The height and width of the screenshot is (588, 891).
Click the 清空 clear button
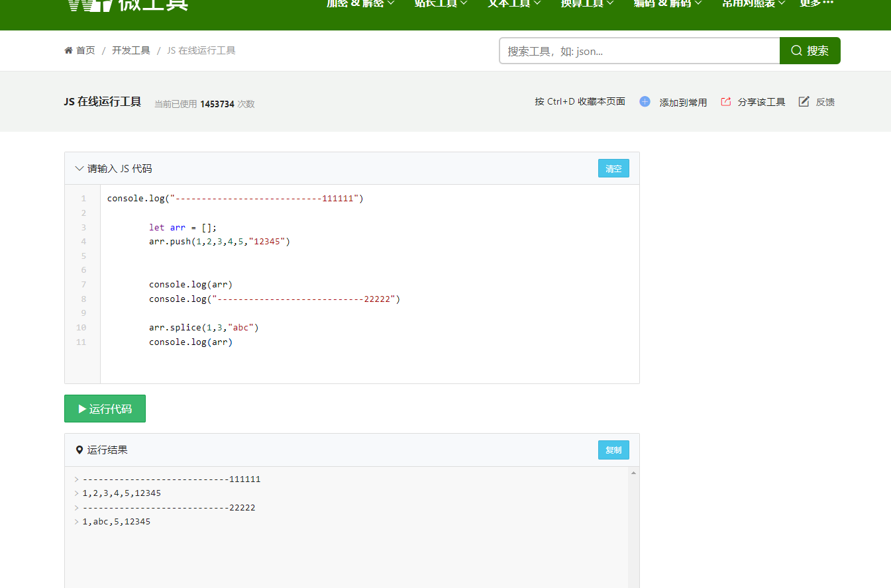pyautogui.click(x=613, y=169)
